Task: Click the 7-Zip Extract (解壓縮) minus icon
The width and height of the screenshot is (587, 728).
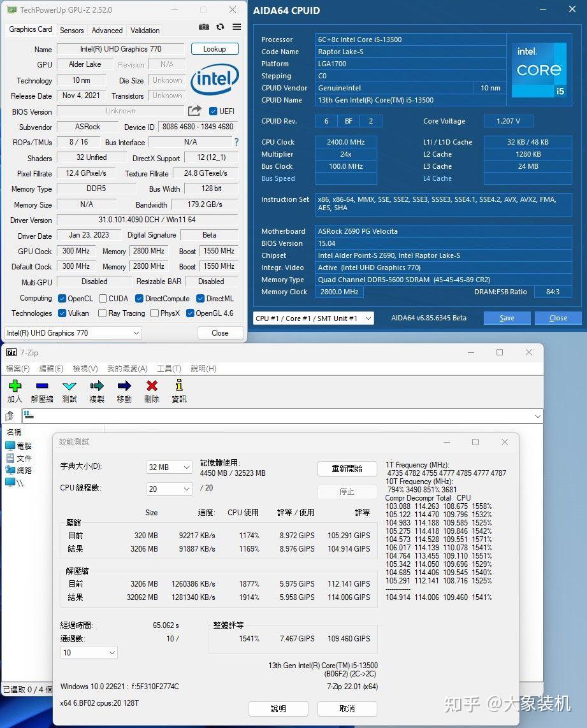Action: point(42,385)
